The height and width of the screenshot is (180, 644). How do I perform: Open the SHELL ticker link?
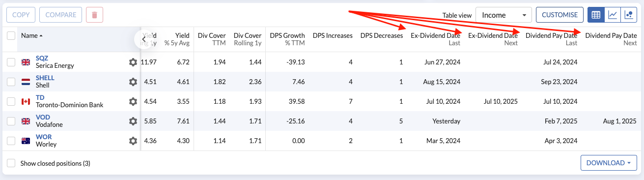click(45, 78)
